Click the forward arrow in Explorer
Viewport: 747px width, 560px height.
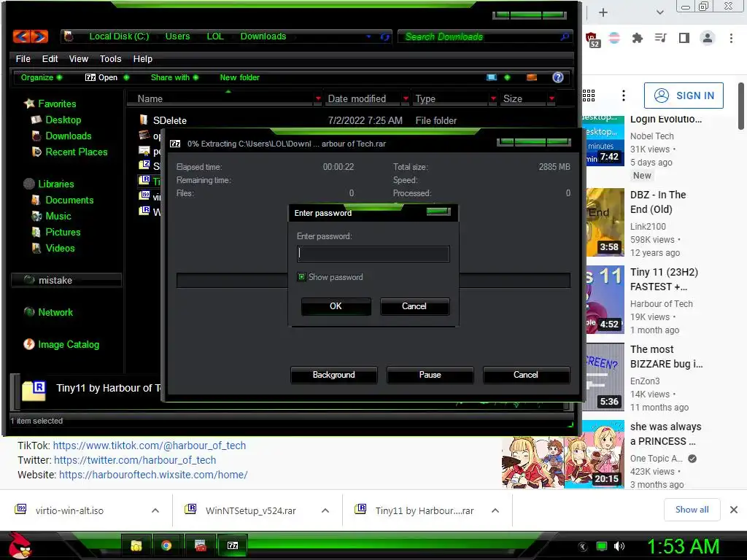coord(40,36)
